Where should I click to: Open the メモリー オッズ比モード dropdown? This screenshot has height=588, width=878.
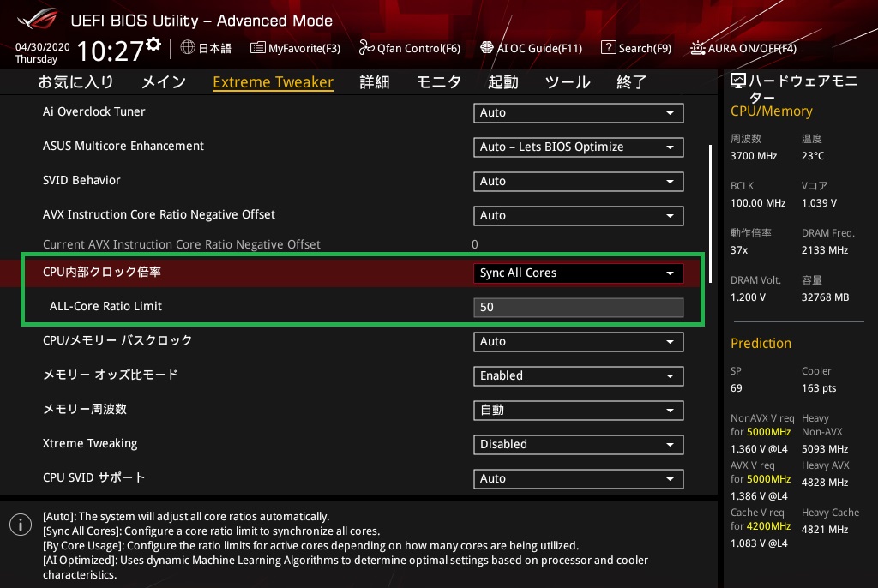578,375
